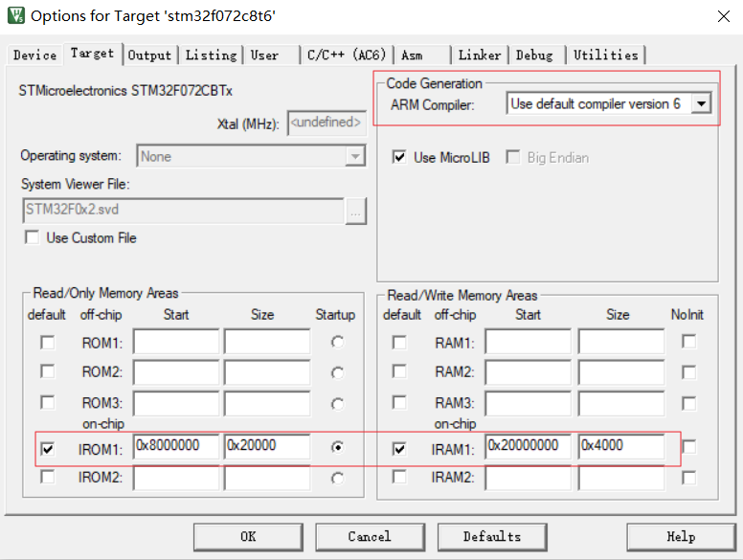Enable the ROM1 default checkbox
Screen dimensions: 743x560
point(47,342)
